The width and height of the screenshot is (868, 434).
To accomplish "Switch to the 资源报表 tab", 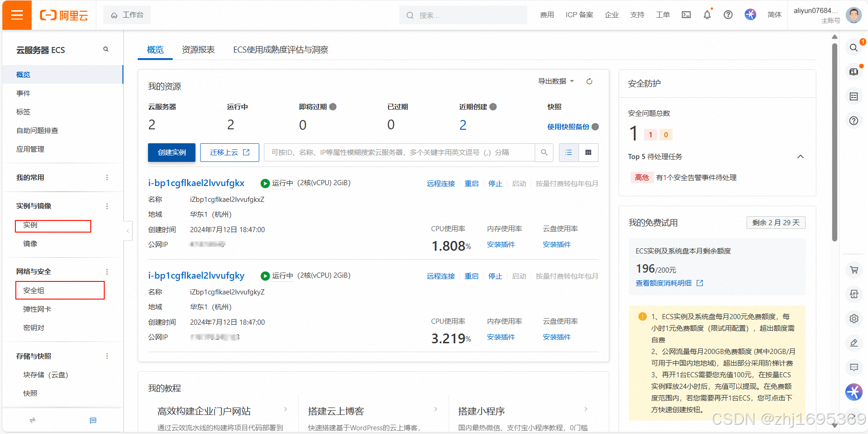I will pyautogui.click(x=198, y=50).
